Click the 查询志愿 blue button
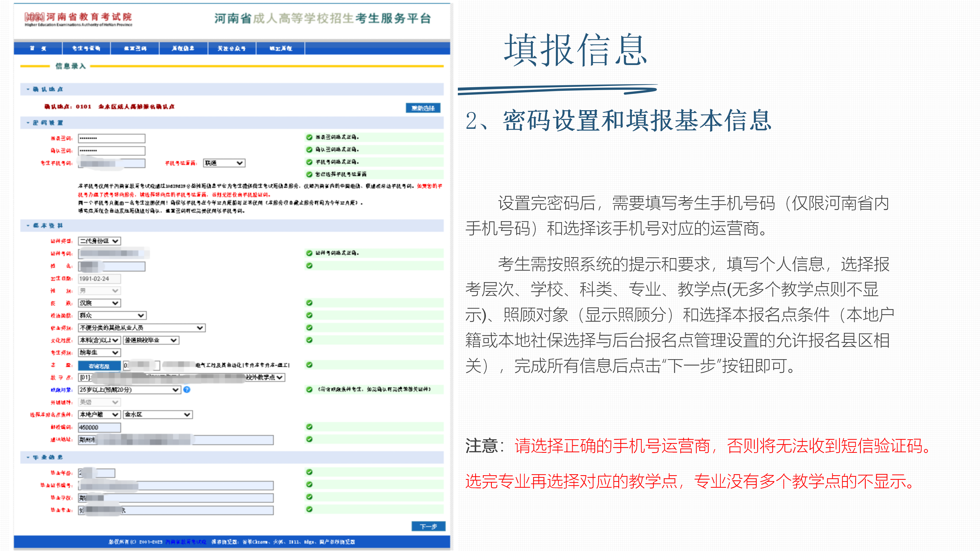Viewport: 980px width, 551px height. pos(99,366)
